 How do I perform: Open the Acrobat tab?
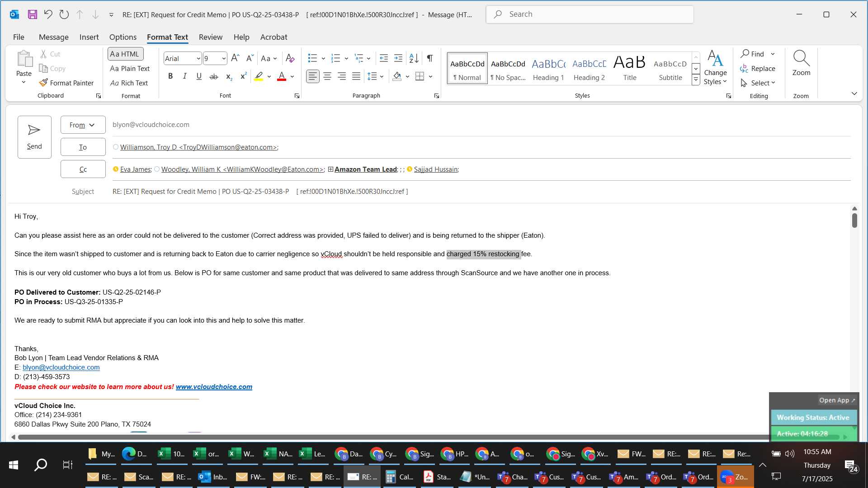pos(274,37)
